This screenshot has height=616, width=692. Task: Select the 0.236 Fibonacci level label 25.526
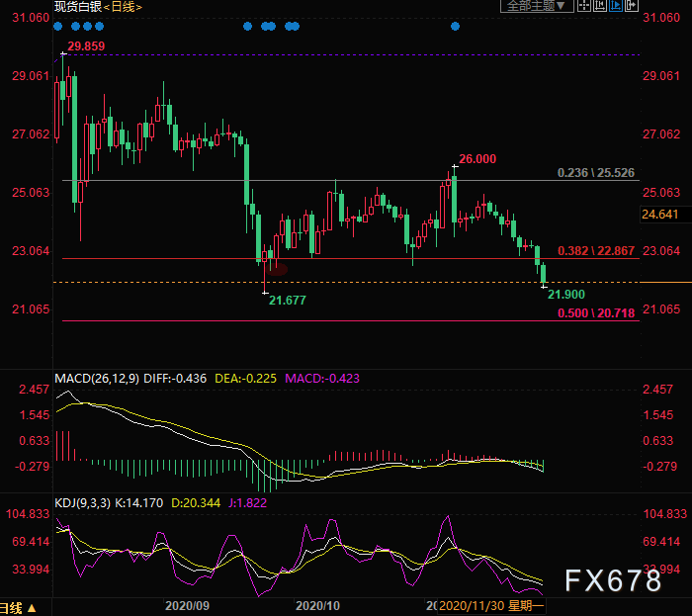coord(594,172)
